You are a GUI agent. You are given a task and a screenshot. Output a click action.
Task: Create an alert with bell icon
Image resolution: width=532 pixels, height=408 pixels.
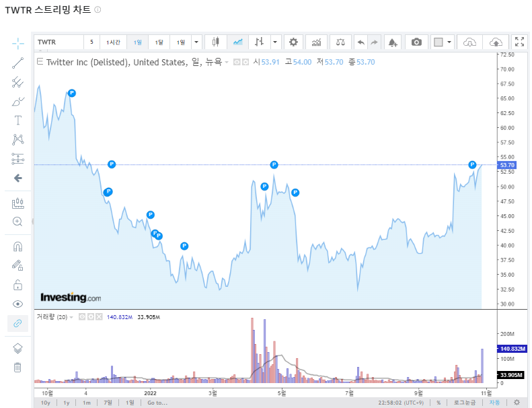click(x=393, y=42)
